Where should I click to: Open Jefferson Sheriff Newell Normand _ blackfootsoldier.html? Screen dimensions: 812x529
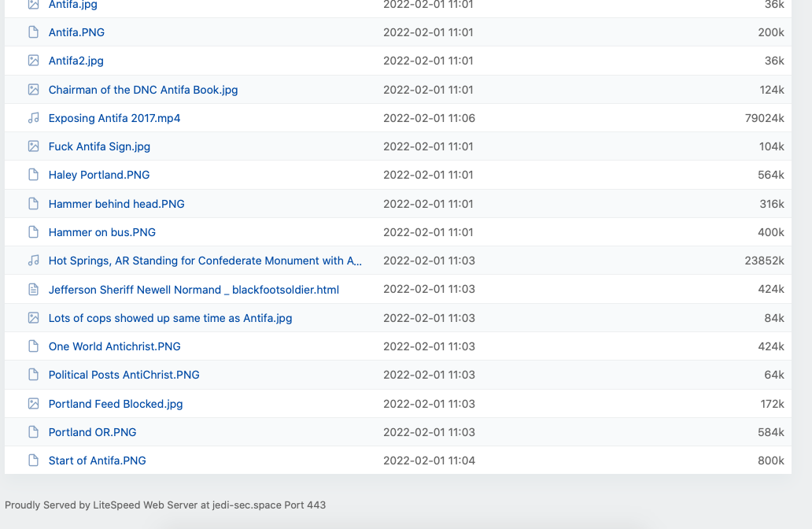pyautogui.click(x=194, y=290)
